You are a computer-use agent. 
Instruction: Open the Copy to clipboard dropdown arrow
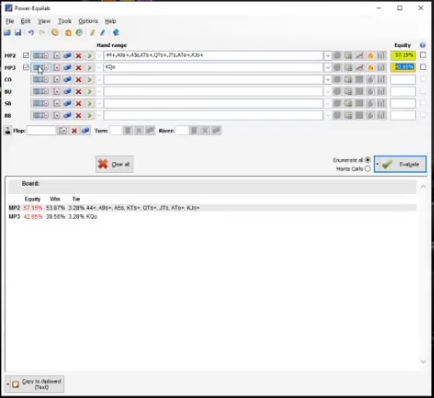coord(8,384)
